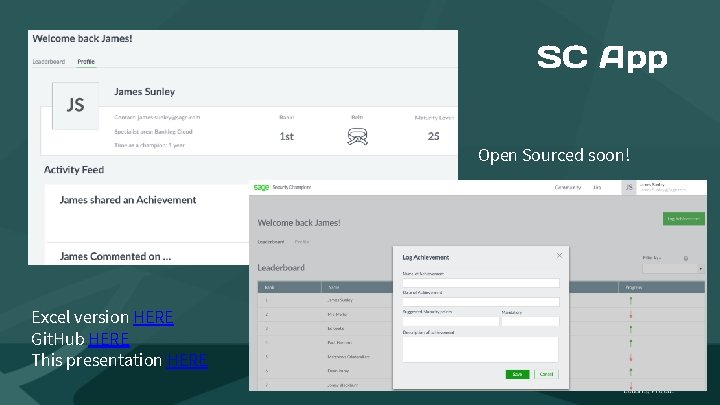
Task: Click James Commented on feed item
Action: (x=115, y=257)
